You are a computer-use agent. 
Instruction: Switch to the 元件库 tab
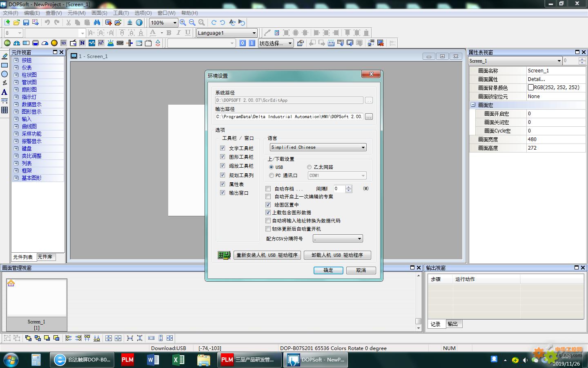pos(45,257)
